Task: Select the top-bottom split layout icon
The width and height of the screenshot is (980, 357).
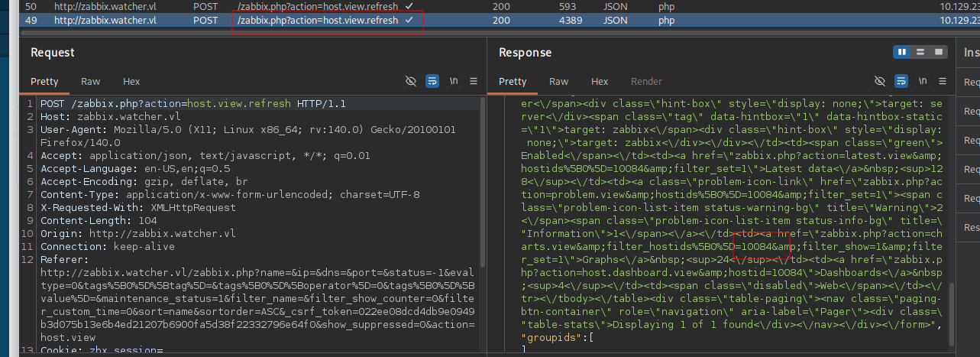Action: point(920,52)
